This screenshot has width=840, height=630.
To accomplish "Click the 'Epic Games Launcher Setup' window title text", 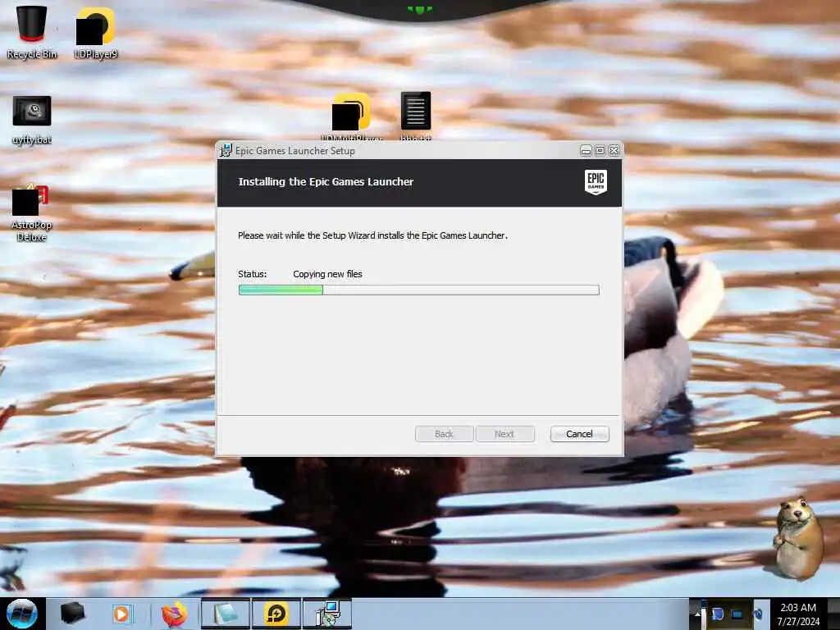I will point(295,151).
